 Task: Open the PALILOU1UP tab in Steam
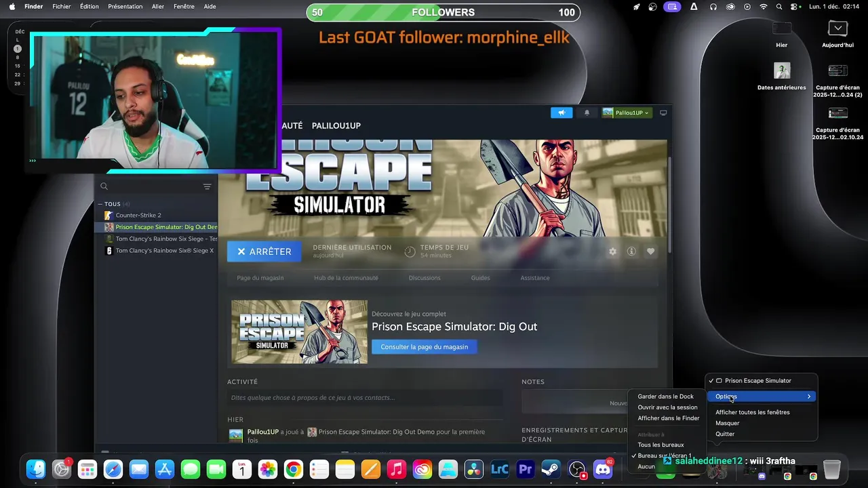336,125
